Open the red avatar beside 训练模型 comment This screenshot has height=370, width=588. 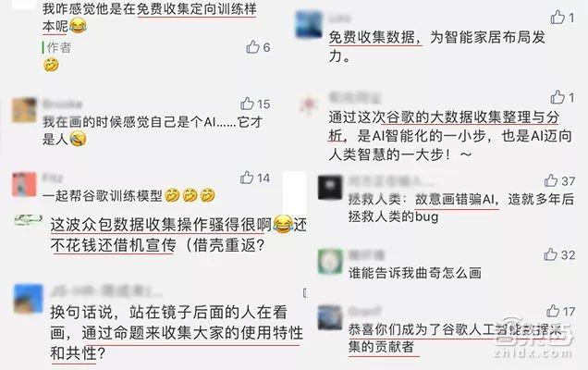pos(24,184)
